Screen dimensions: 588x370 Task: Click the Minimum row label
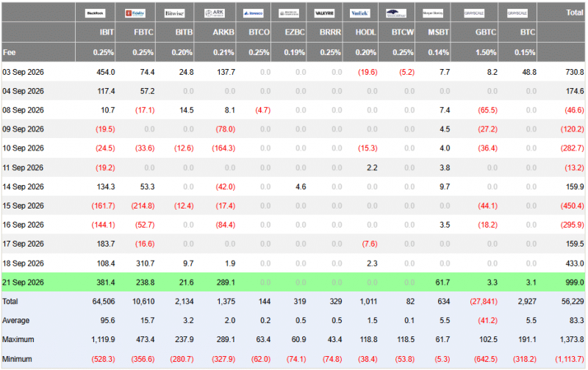pos(17,359)
